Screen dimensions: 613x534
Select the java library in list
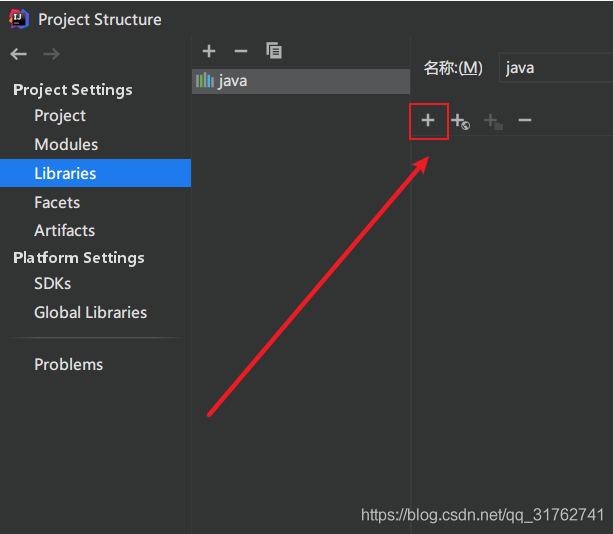pos(232,81)
